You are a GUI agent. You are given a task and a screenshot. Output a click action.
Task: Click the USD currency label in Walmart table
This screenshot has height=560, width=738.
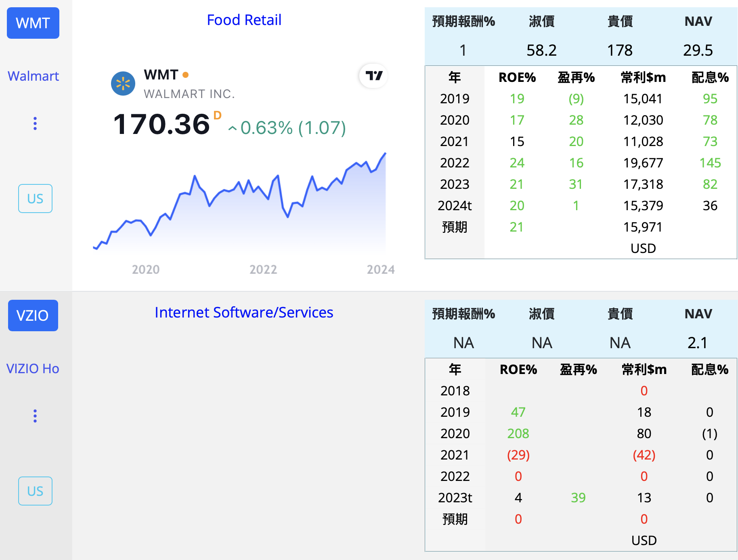[643, 248]
